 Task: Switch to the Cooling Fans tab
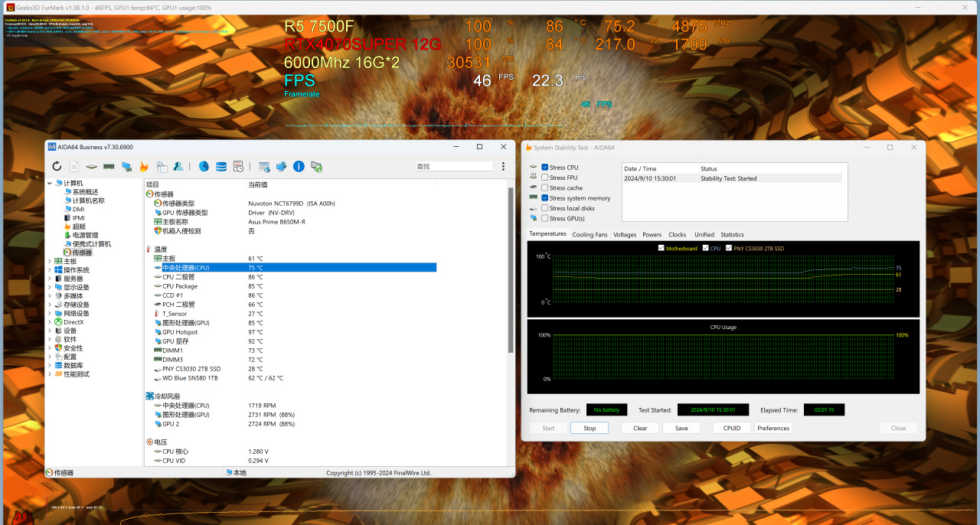[x=590, y=234]
